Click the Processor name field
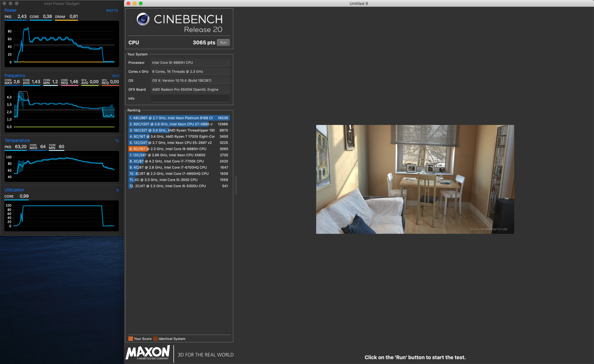This screenshot has height=364, width=594. [x=190, y=63]
